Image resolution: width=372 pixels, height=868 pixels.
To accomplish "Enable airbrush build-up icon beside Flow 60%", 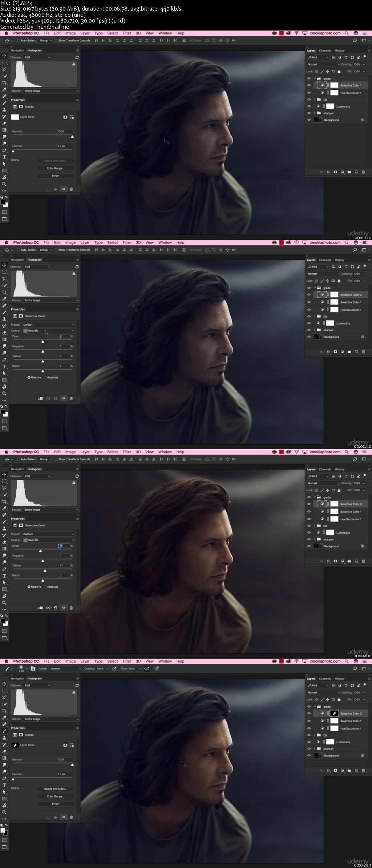I will click(x=147, y=668).
